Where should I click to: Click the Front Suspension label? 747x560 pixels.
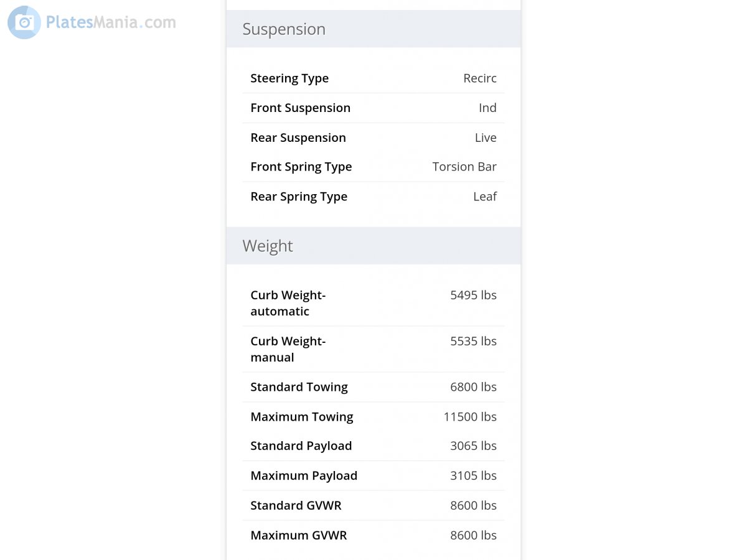click(x=300, y=108)
